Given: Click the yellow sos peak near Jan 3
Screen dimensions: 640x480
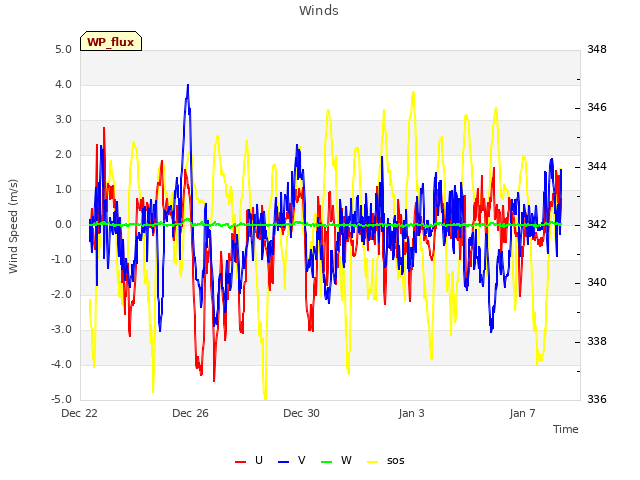Looking at the screenshot, I should [x=413, y=93].
